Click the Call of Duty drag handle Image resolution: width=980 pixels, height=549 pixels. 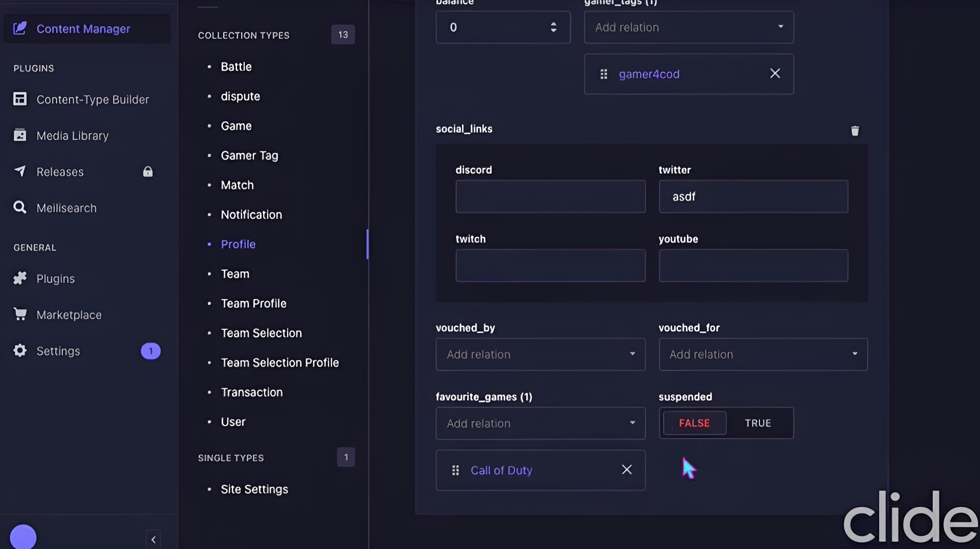click(455, 470)
